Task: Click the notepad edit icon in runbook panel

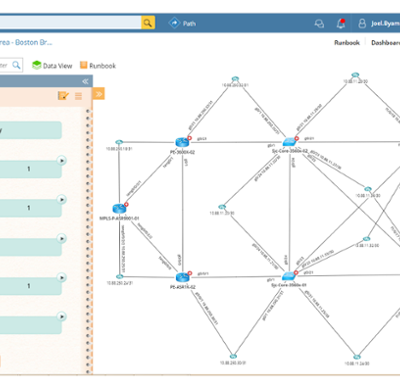Action: tap(63, 96)
